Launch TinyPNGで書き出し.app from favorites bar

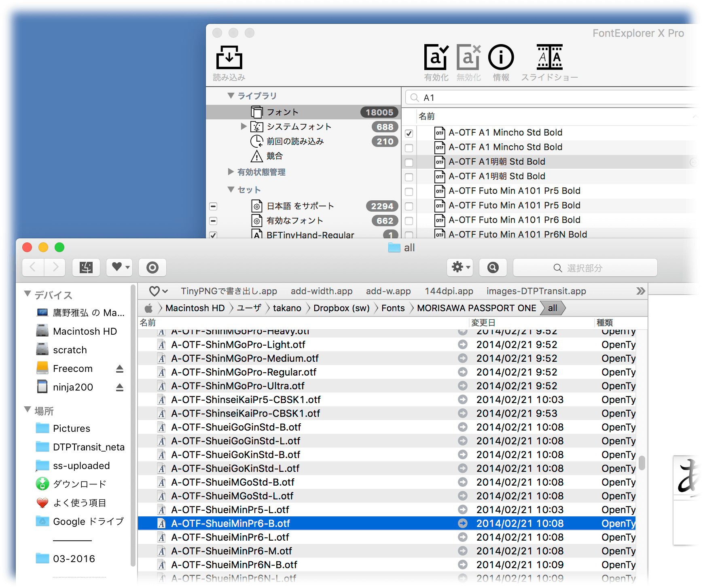point(229,291)
